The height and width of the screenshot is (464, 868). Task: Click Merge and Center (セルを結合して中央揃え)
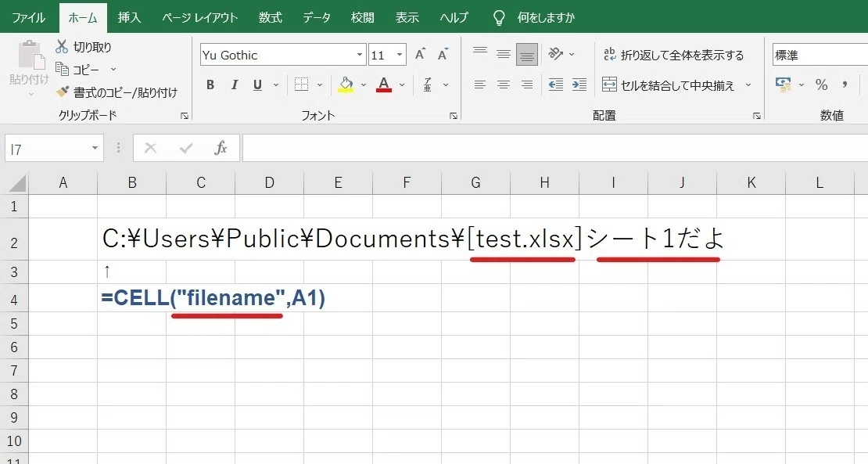click(669, 85)
